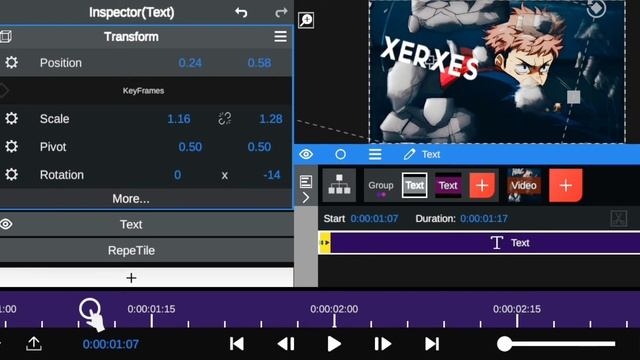Edit Pivot X value 0.50
The height and width of the screenshot is (360, 640).
click(x=190, y=147)
